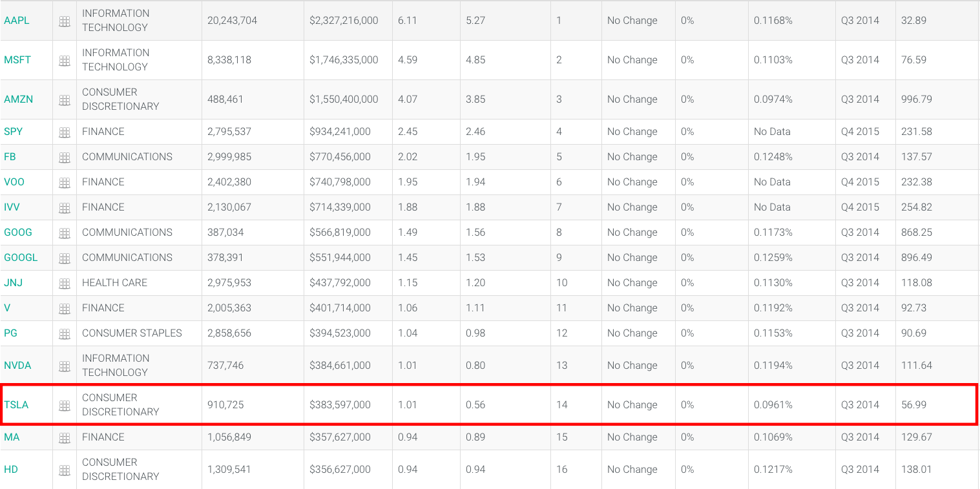Click the CONSUMER STAPLES sector cell
980x489 pixels.
pos(132,333)
